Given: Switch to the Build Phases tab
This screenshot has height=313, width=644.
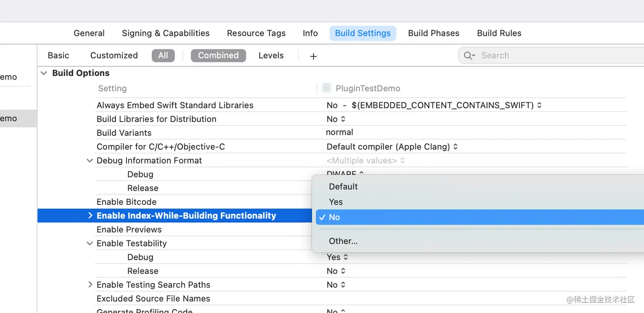Looking at the screenshot, I should (433, 33).
